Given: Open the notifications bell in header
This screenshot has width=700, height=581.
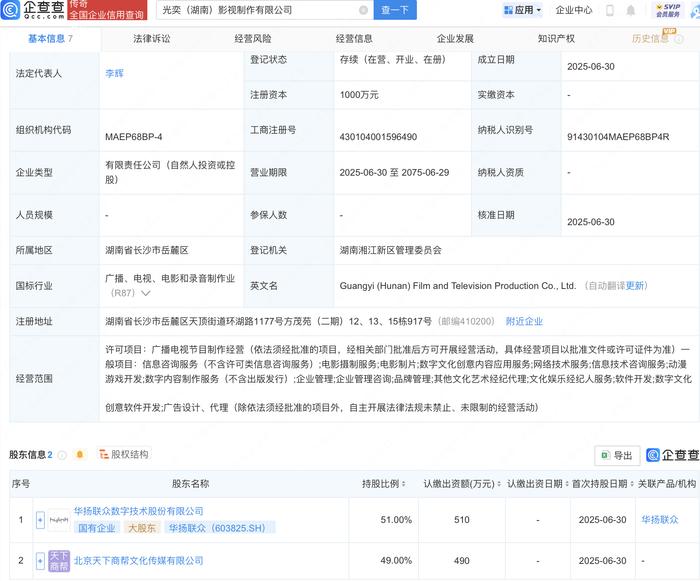Looking at the screenshot, I should [630, 10].
